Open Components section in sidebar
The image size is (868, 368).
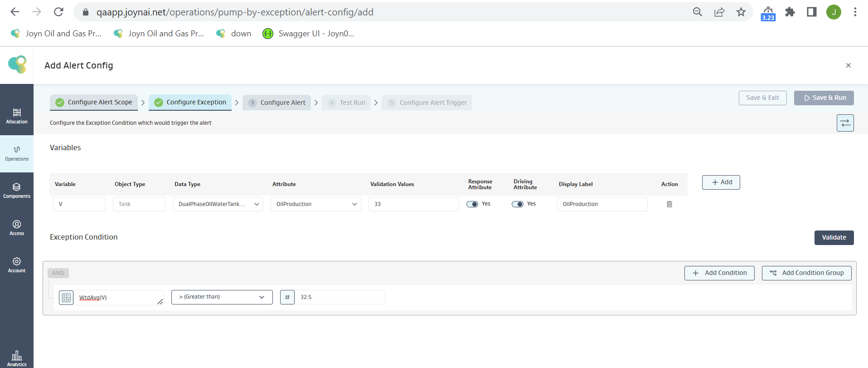click(x=17, y=191)
